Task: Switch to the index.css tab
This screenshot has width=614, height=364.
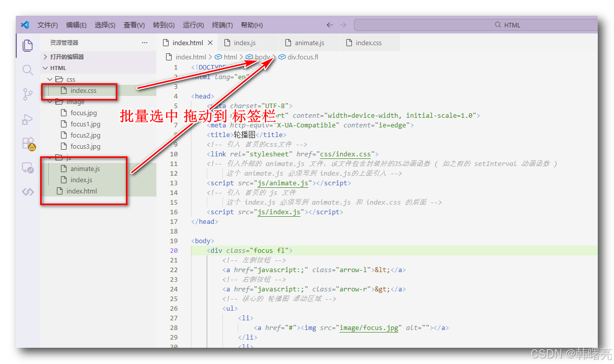Action: tap(370, 43)
